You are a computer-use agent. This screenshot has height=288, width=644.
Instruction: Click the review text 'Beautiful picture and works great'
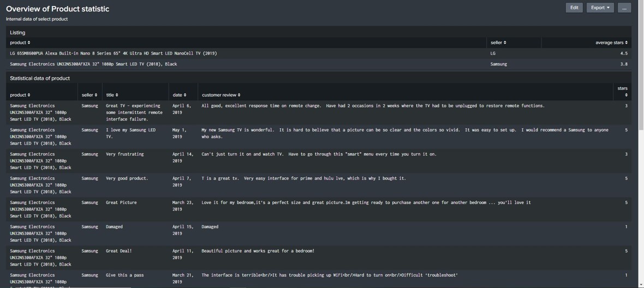[x=258, y=251]
